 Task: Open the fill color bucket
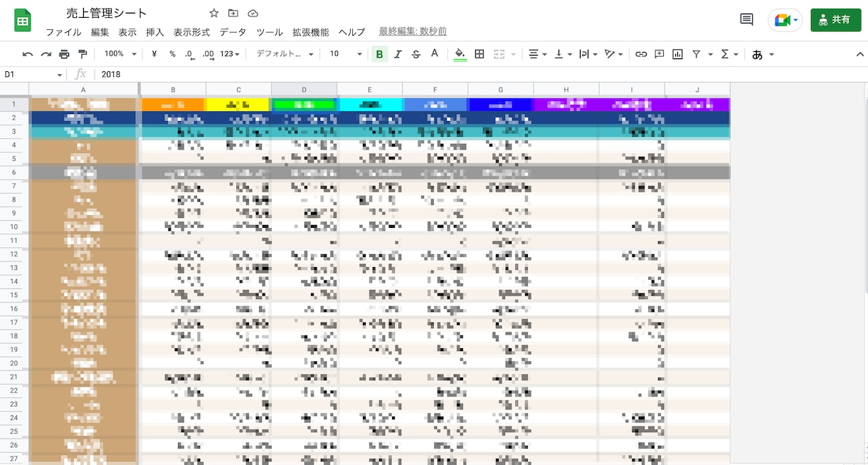point(460,54)
